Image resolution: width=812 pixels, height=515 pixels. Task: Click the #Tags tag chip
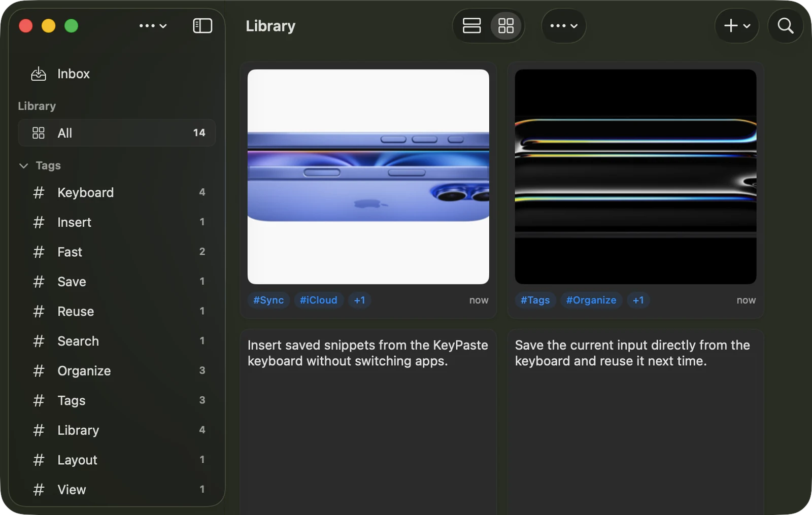[x=535, y=300]
